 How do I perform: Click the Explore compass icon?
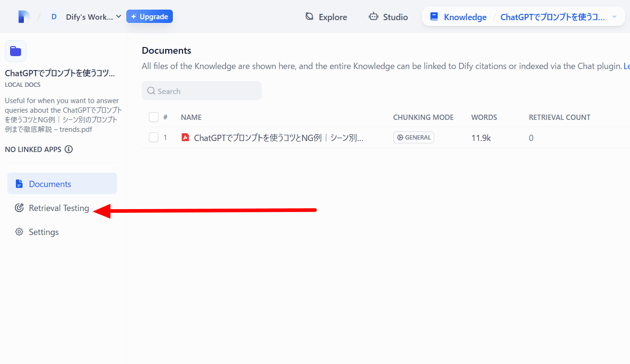pyautogui.click(x=310, y=16)
